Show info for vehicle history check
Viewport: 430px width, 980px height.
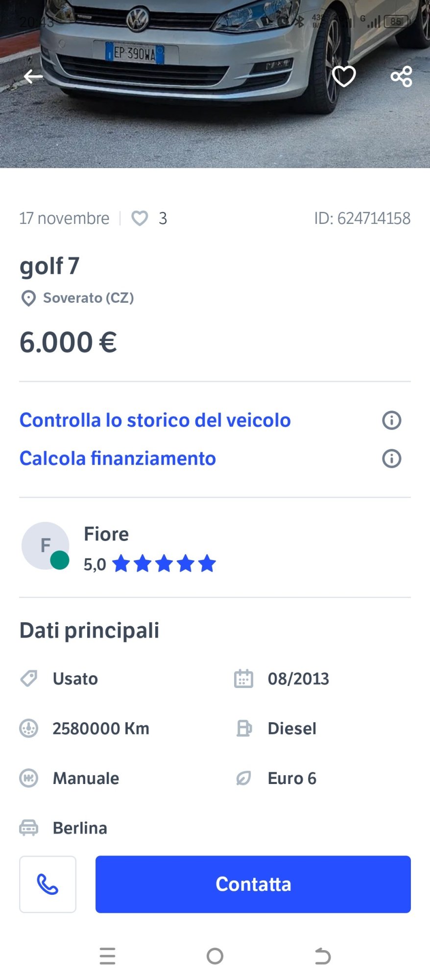[391, 420]
